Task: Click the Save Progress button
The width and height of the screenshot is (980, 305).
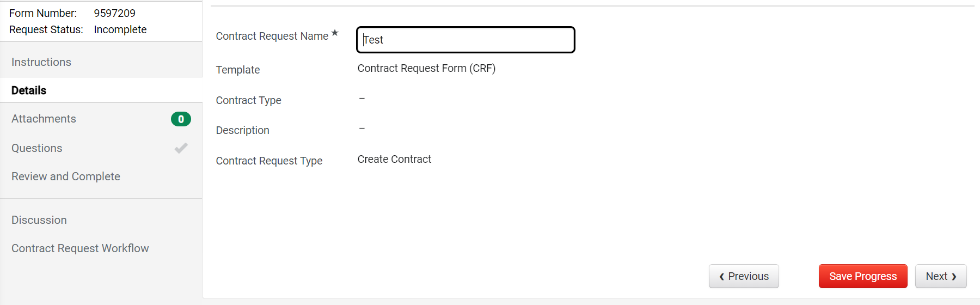Action: point(863,276)
